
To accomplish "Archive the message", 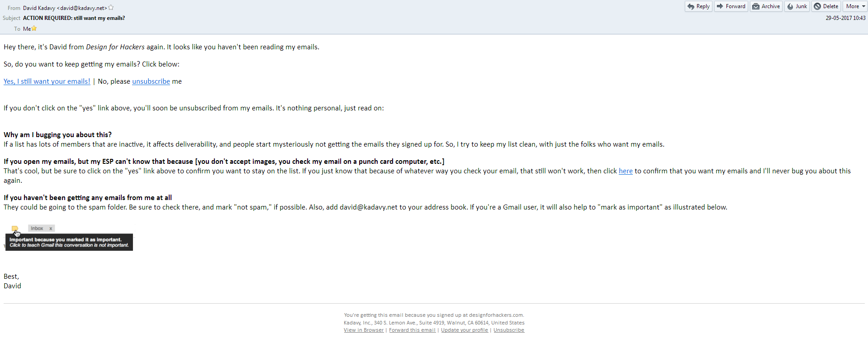I will point(766,6).
